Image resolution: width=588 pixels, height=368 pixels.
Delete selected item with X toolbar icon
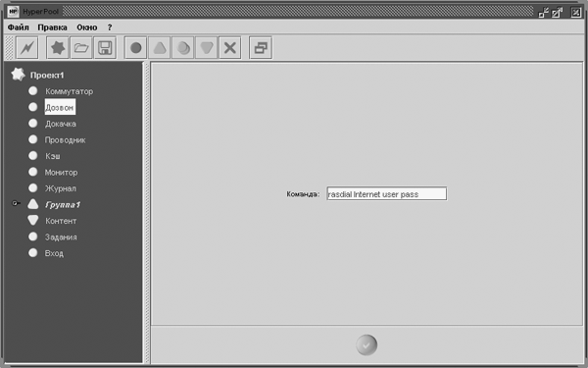230,48
